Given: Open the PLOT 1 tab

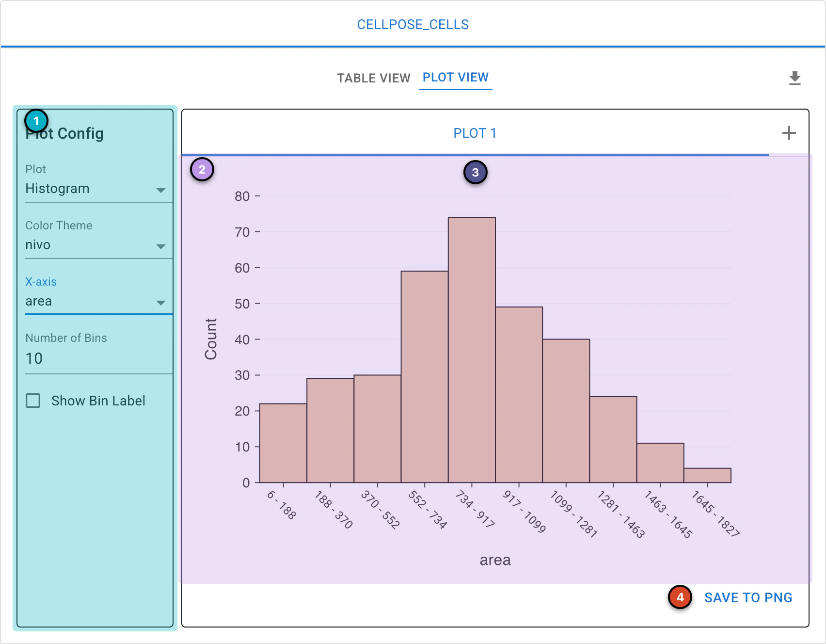Looking at the screenshot, I should point(475,133).
